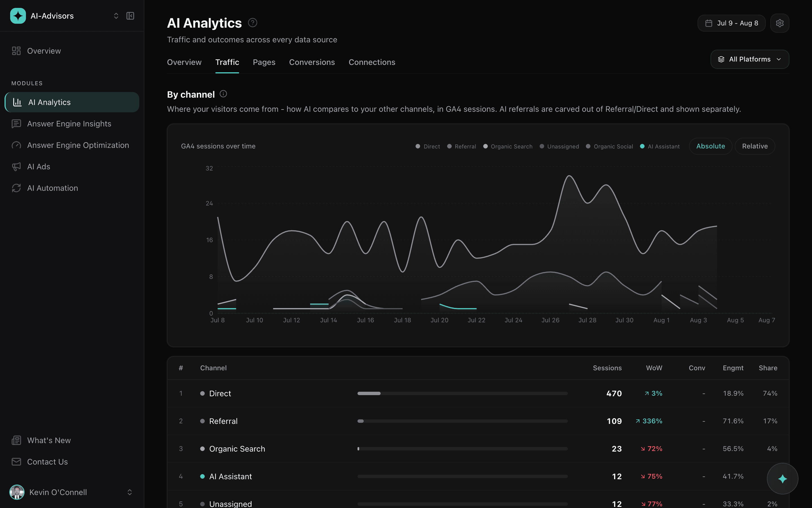Click the 470 sessions value for Direct
This screenshot has height=508, width=812.
point(614,393)
